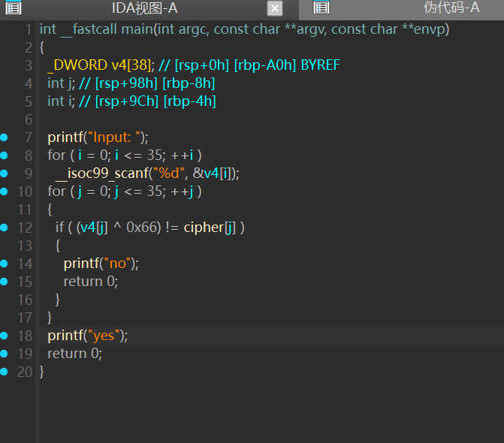Select the 0x66 constant
The height and width of the screenshot is (443, 504).
141,227
